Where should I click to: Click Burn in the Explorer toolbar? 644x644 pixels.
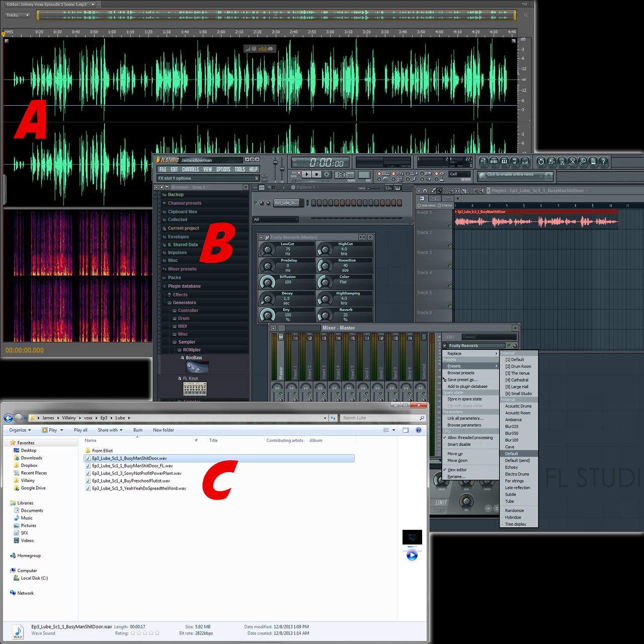(138, 430)
